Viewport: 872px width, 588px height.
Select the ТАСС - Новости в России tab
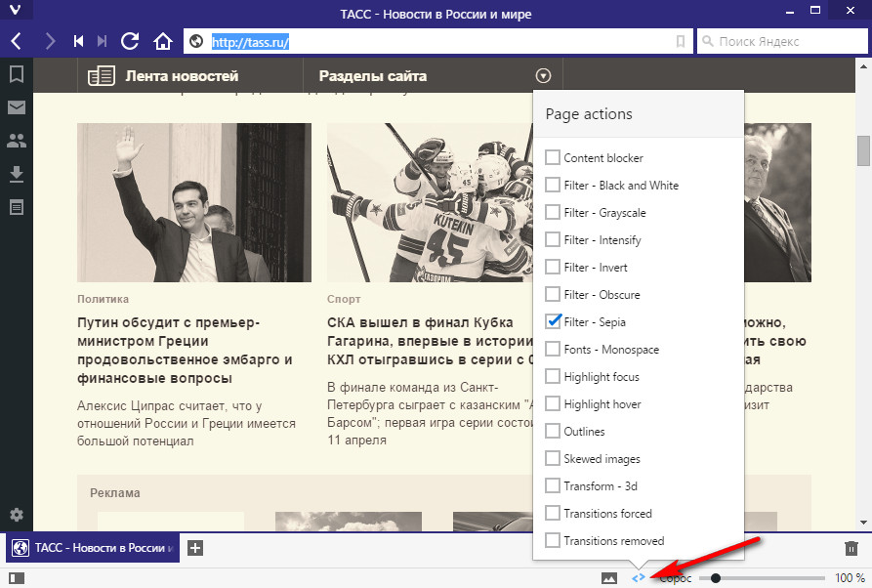93,548
